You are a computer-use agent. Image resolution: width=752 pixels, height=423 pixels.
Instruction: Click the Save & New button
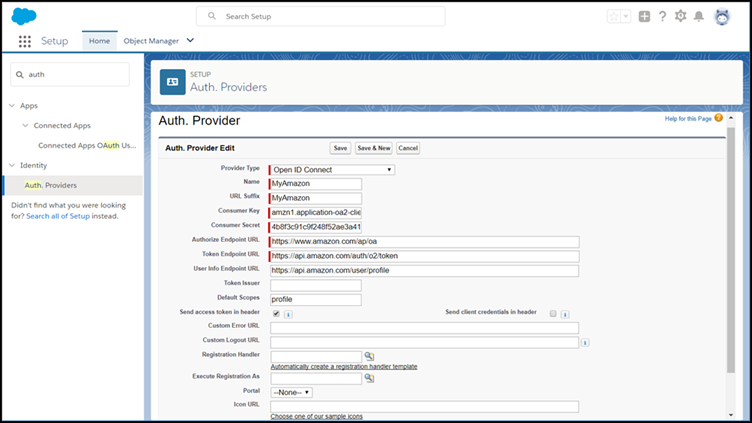(x=374, y=148)
